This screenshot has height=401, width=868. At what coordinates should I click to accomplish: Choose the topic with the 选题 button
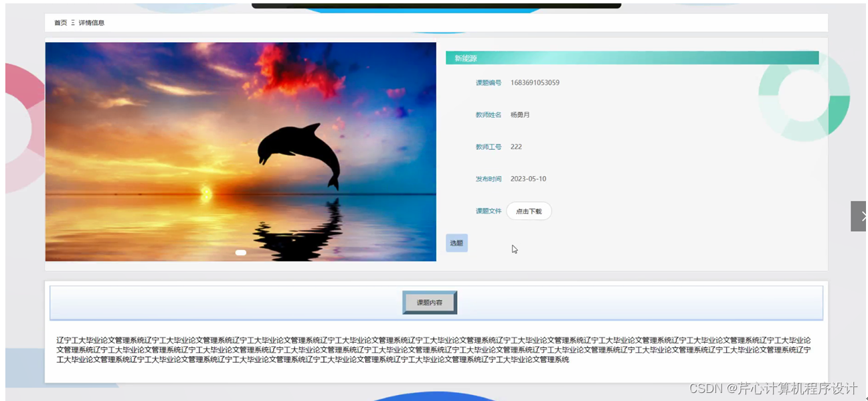click(x=456, y=243)
